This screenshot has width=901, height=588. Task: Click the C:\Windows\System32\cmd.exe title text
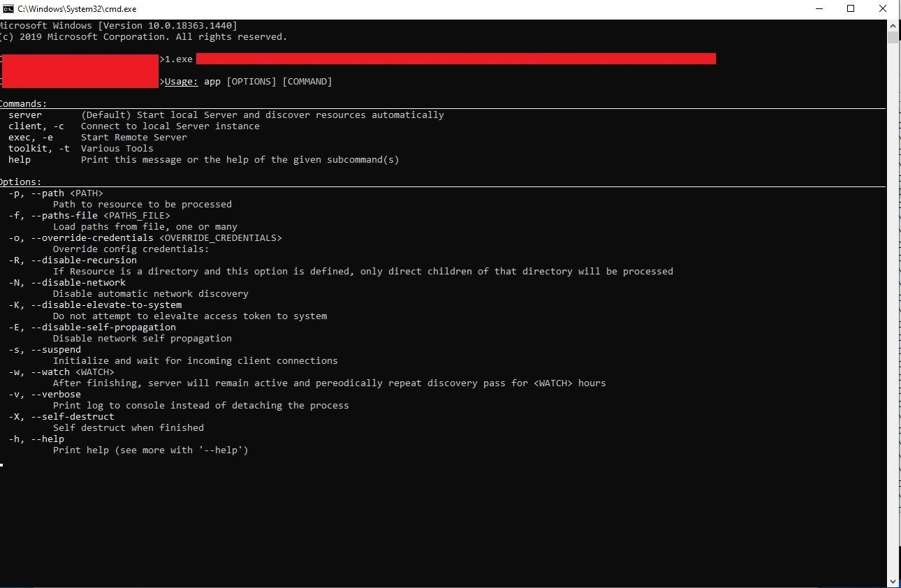pos(77,9)
